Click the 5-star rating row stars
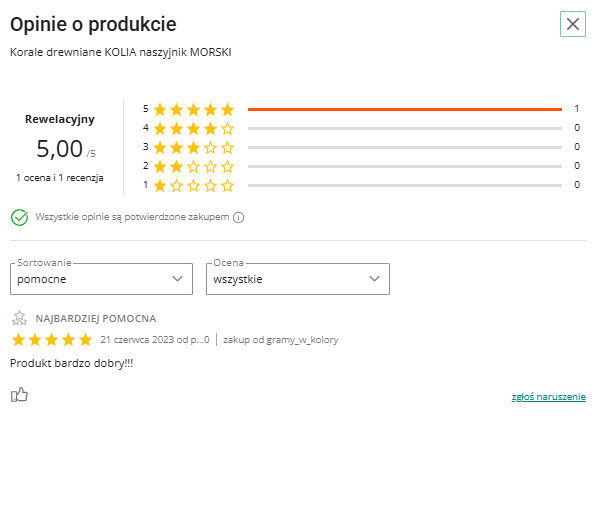The height and width of the screenshot is (518, 600). 194,109
